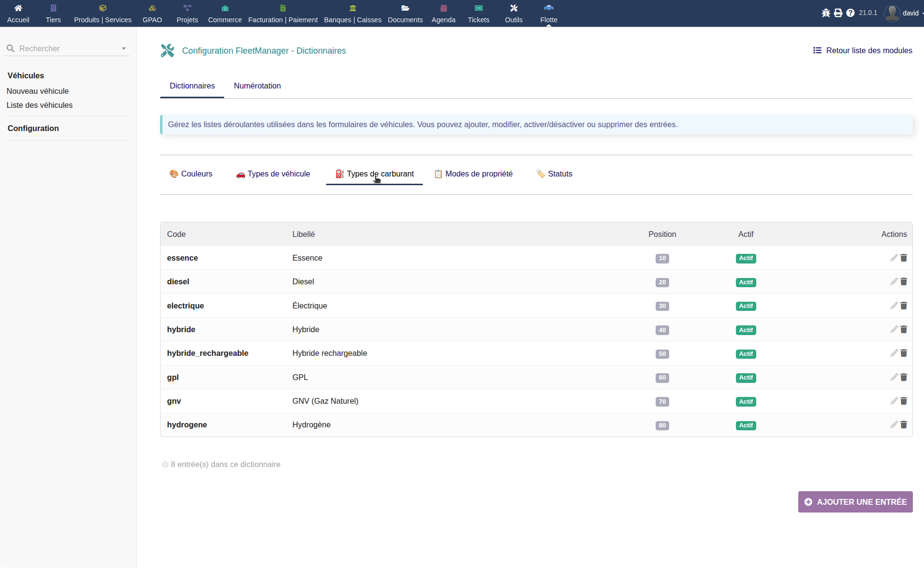
Task: Select the Couleurs dictionary tab
Action: 191,174
